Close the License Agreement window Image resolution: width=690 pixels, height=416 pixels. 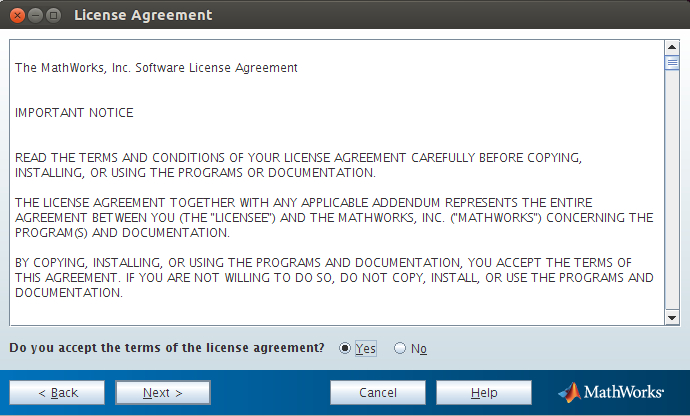pos(15,15)
